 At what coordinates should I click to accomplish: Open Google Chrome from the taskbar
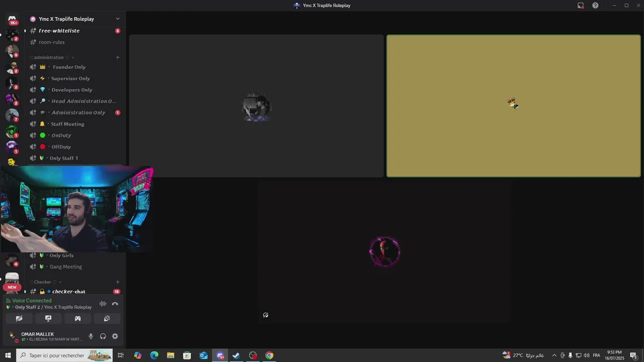pyautogui.click(x=269, y=355)
